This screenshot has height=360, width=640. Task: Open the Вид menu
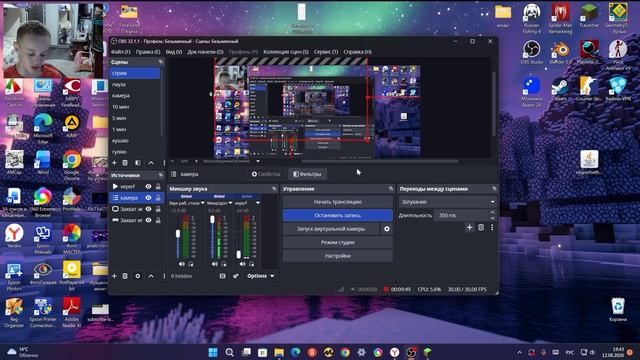tap(174, 52)
